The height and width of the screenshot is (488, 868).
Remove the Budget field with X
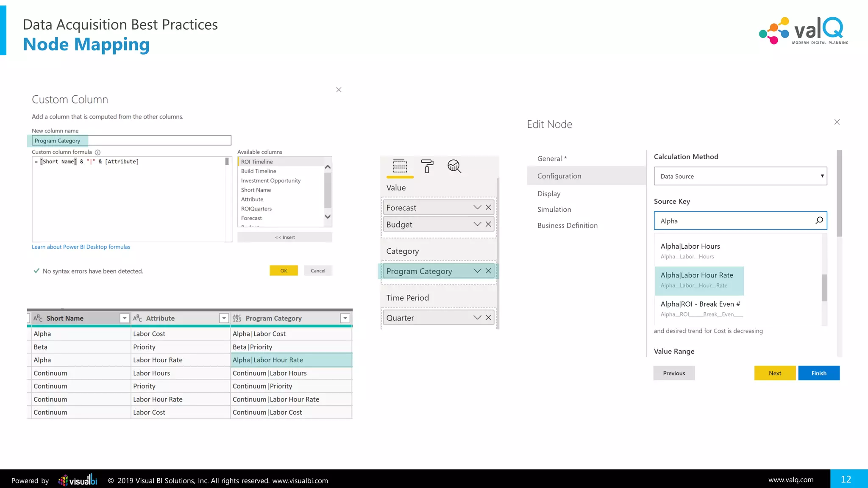(x=488, y=225)
